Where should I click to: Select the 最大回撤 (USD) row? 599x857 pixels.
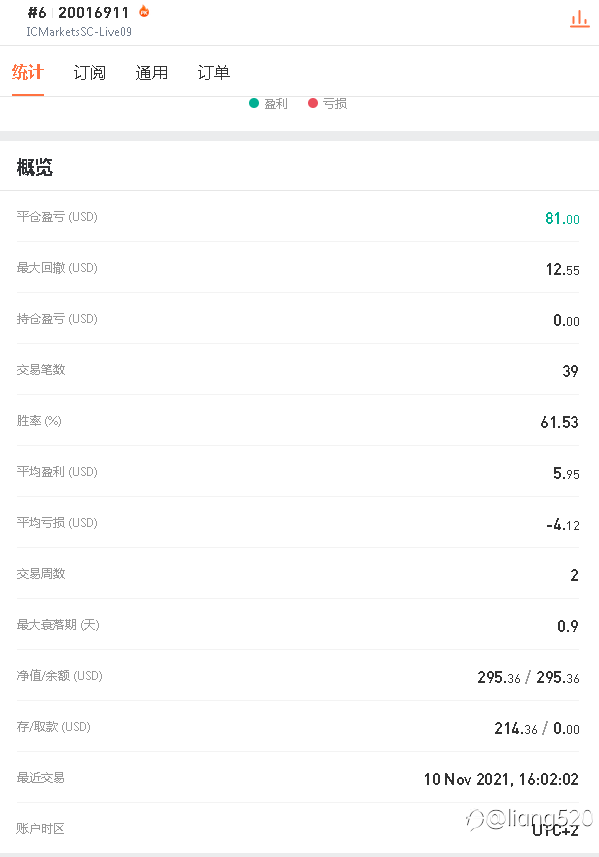298,267
